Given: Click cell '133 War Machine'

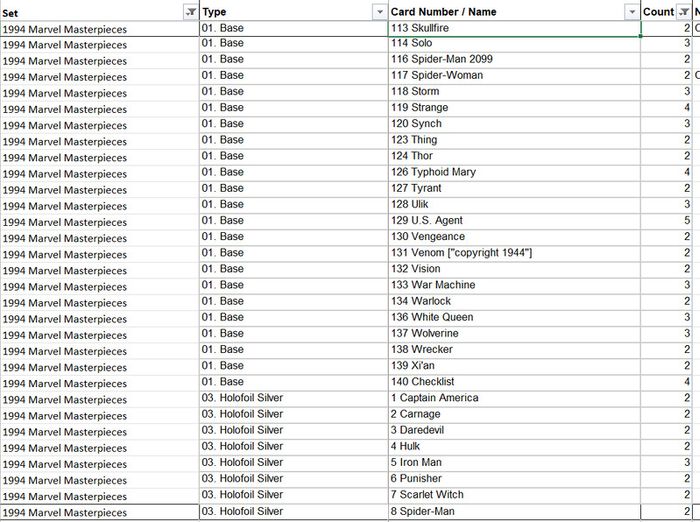Looking at the screenshot, I should (x=514, y=285).
